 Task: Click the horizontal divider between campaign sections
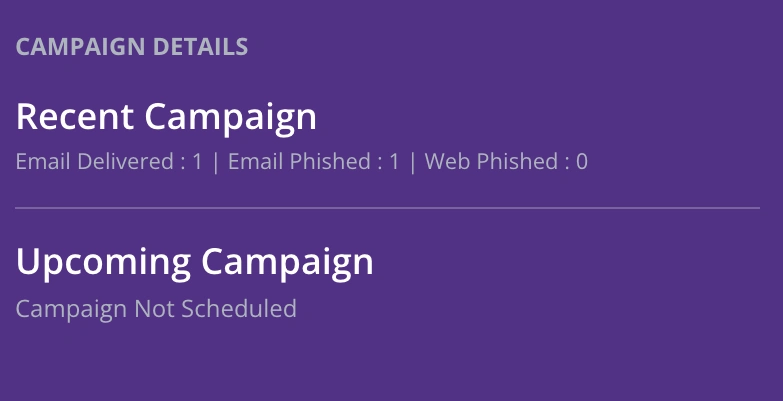tap(387, 208)
